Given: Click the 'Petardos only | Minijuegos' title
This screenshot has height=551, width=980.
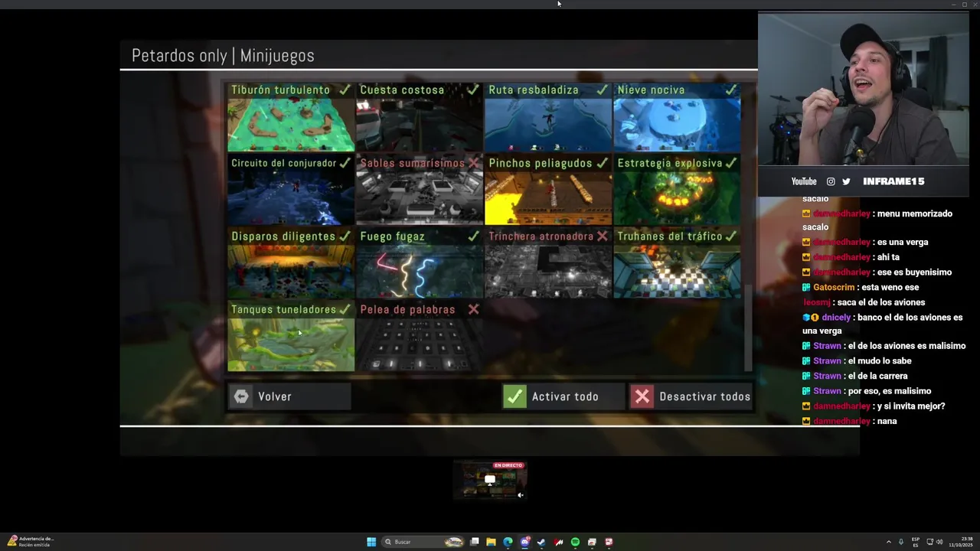Looking at the screenshot, I should coord(223,55).
